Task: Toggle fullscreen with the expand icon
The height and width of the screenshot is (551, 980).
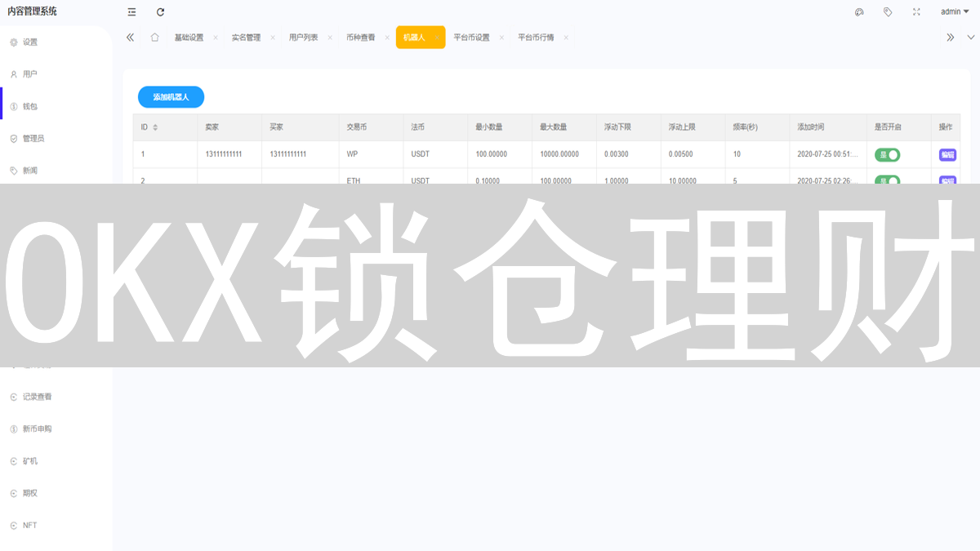Action: pyautogui.click(x=916, y=12)
